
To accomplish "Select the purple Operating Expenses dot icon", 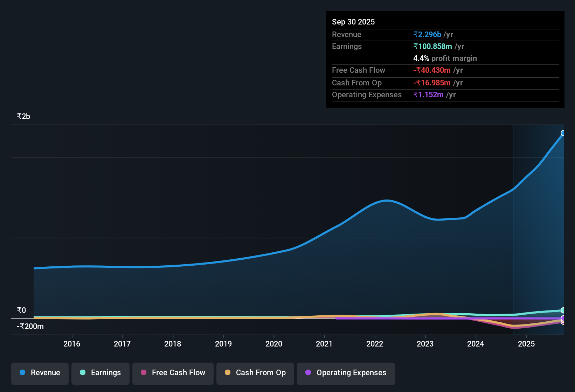I will coord(308,373).
